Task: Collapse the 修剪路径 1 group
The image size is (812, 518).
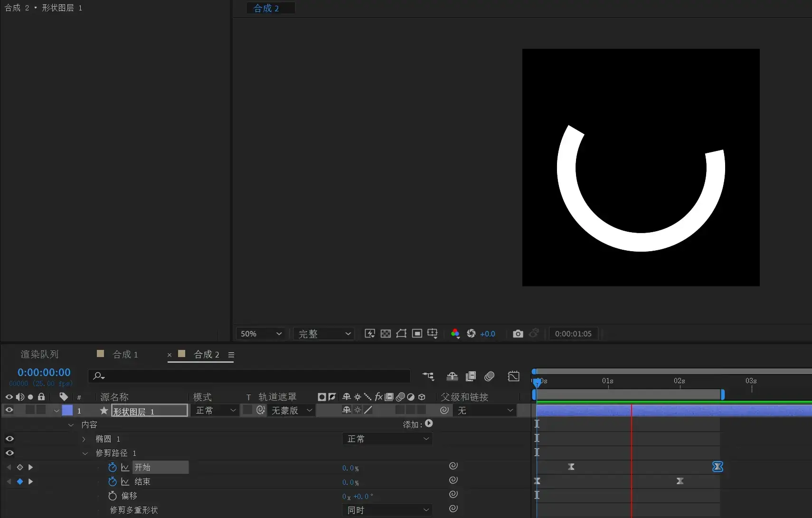Action: (85, 453)
